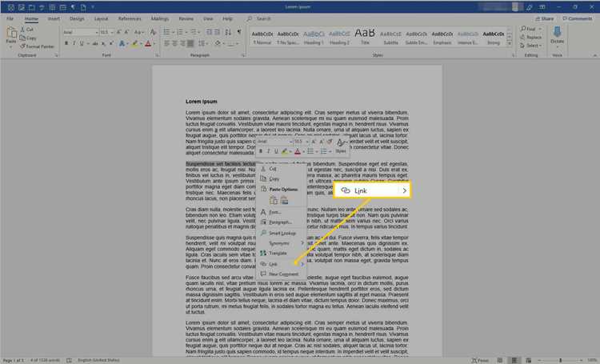Click the Center alignment icon in ribbon
Image resolution: width=600 pixels, height=364 pixels.
click(x=175, y=44)
